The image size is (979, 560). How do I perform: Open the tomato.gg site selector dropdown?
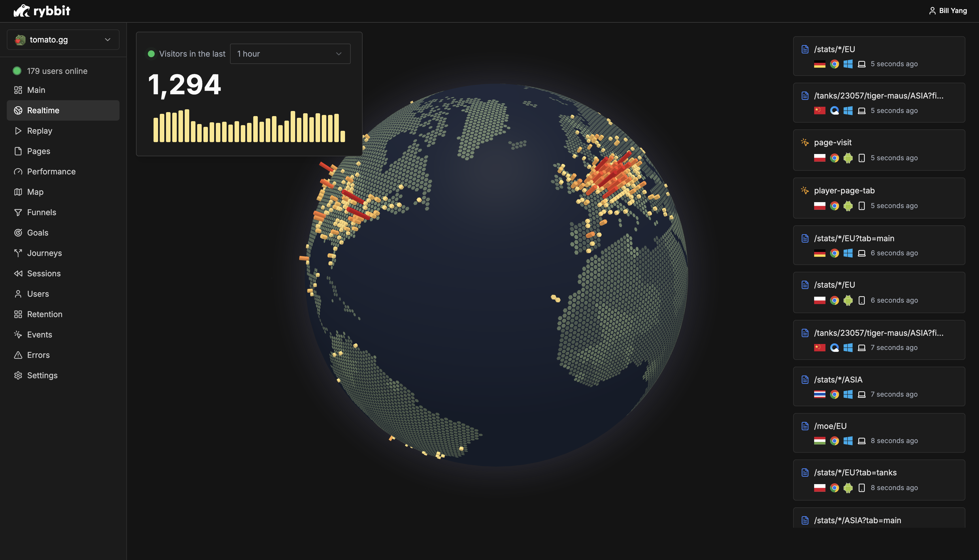pyautogui.click(x=63, y=40)
